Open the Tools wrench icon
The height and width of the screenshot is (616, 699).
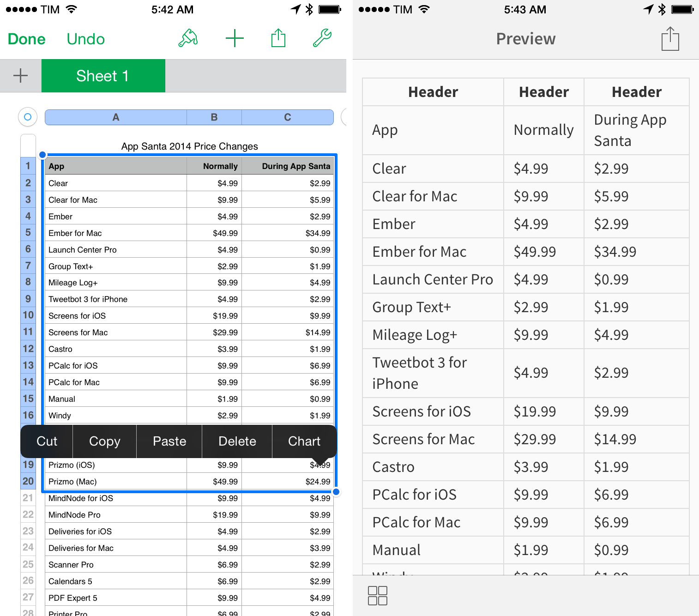[x=322, y=38]
